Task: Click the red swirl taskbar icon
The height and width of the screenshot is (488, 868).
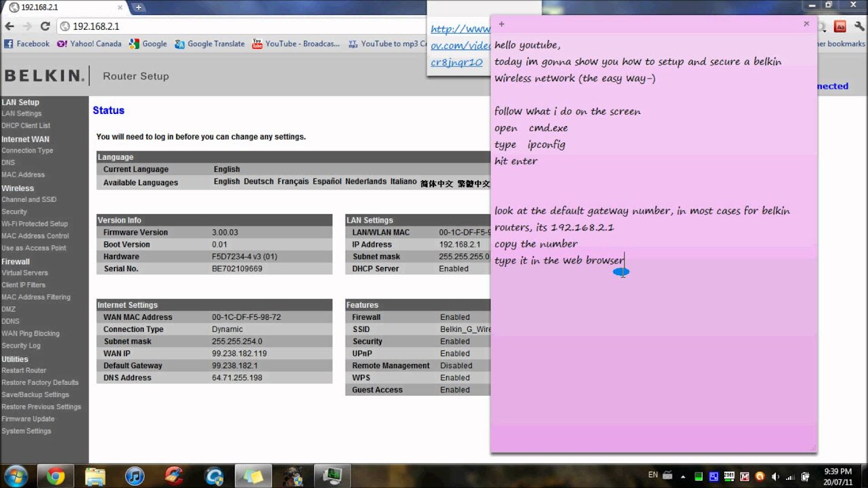Action: (174, 476)
